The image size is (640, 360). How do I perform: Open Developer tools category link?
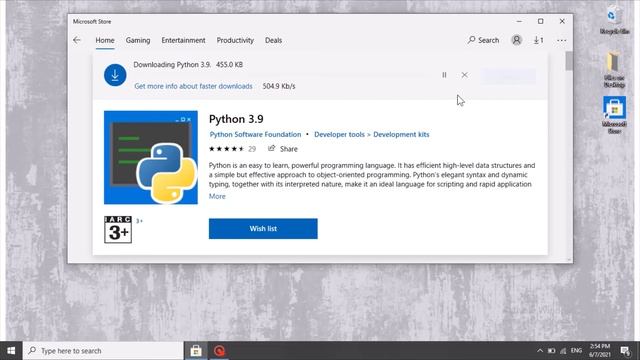coord(339,134)
